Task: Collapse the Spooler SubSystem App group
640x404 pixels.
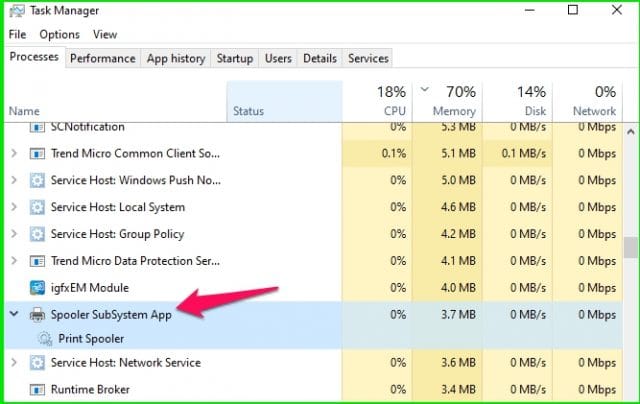Action: 14,313
